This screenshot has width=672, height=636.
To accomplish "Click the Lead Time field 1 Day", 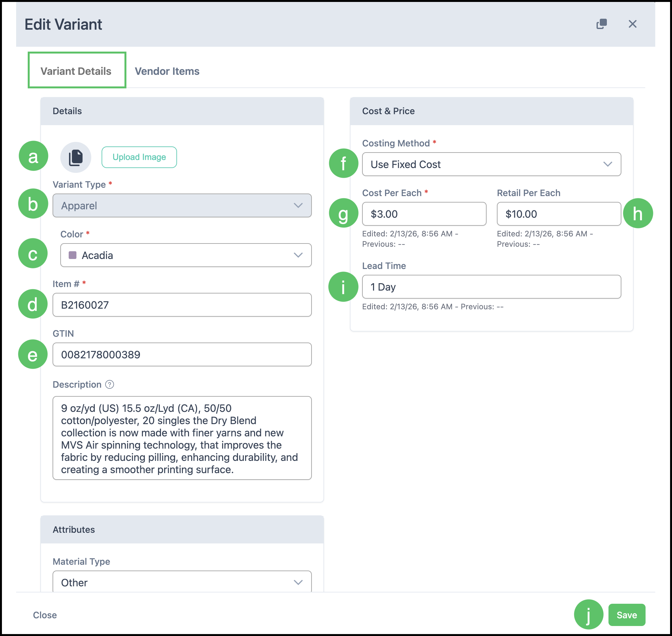I will click(x=491, y=287).
